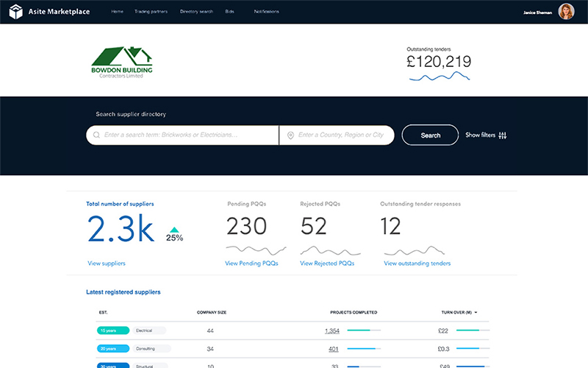Click the 12 outstanding tender responses number
Viewport: 588px width, 368px height.
390,226
